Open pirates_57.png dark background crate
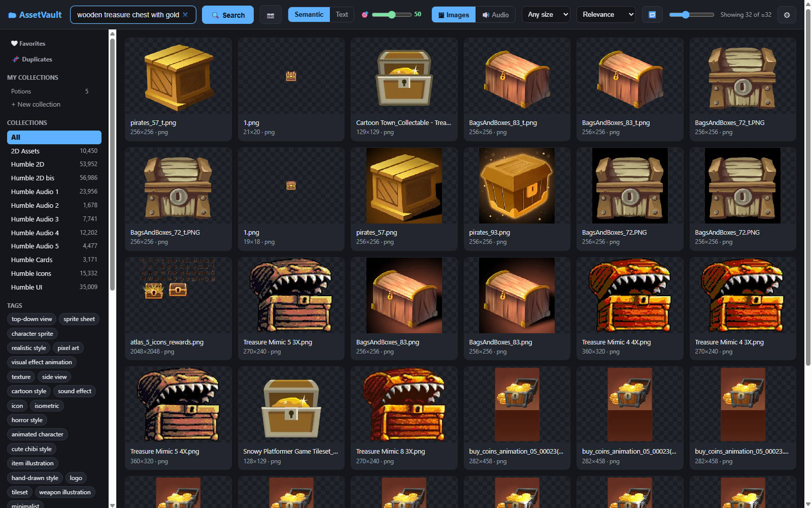 [404, 185]
